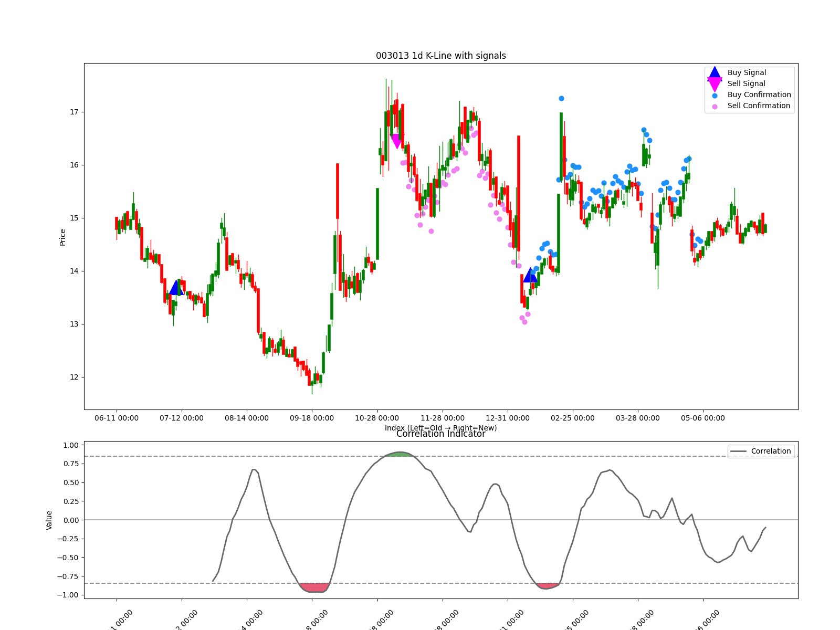Click the 'Price' y-axis label
The image size is (840, 630).
(x=62, y=237)
